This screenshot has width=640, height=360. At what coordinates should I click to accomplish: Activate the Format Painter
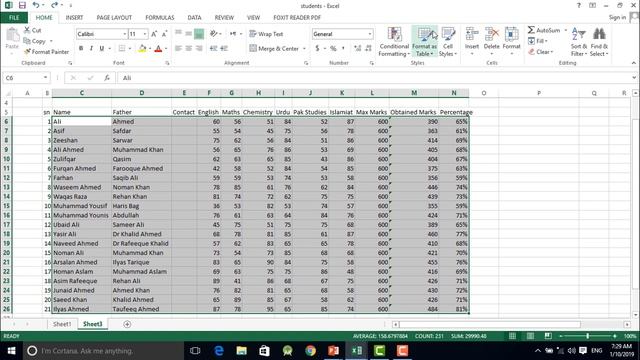[46, 52]
